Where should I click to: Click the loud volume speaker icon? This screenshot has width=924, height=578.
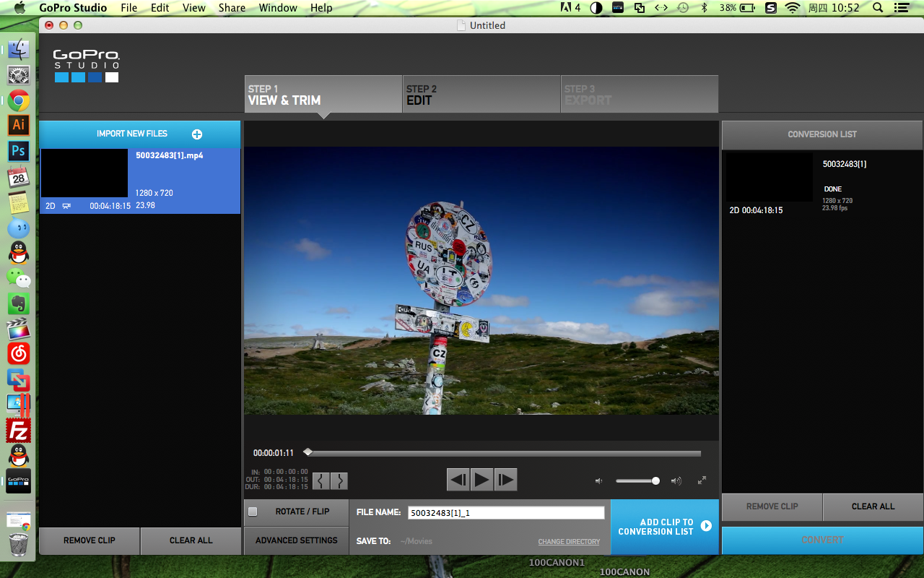[676, 480]
